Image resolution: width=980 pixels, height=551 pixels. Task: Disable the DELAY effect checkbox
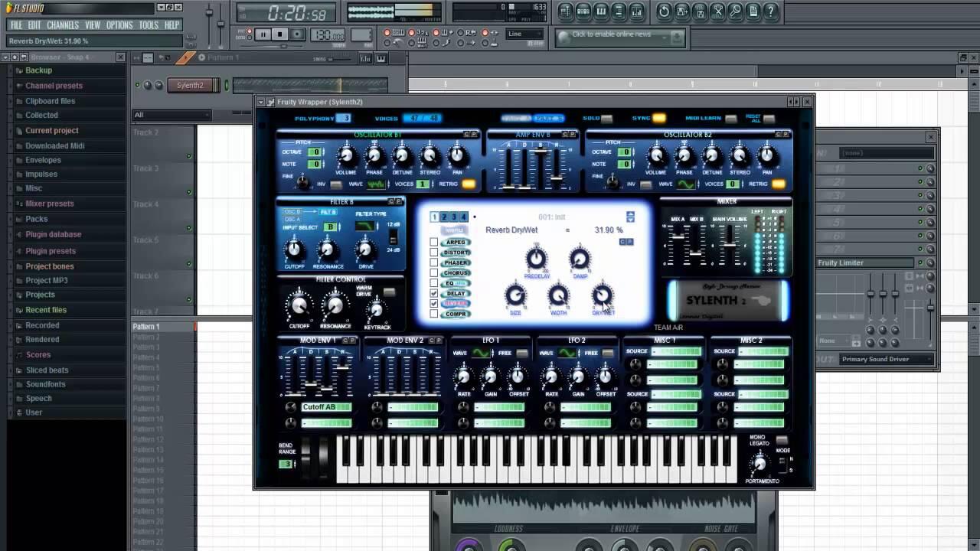click(x=434, y=293)
